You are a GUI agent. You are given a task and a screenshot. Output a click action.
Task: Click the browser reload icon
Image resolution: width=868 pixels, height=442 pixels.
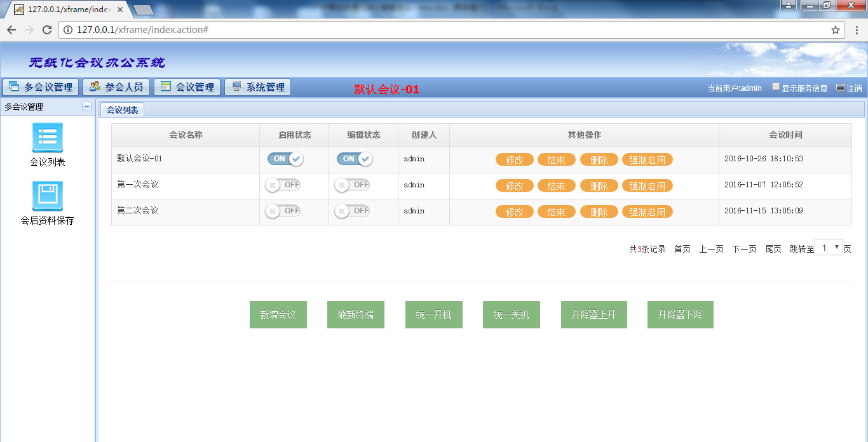coord(47,30)
